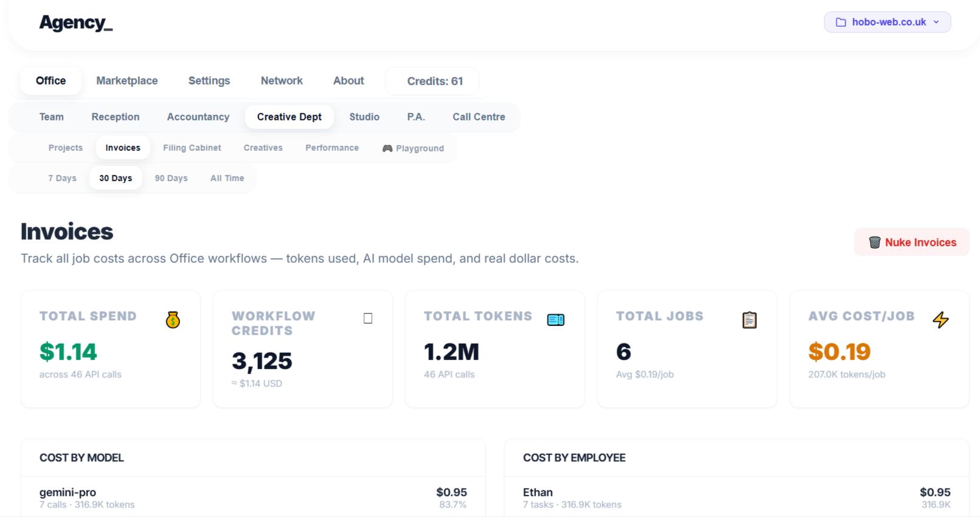Open the Filing Cabinet section

tap(192, 148)
